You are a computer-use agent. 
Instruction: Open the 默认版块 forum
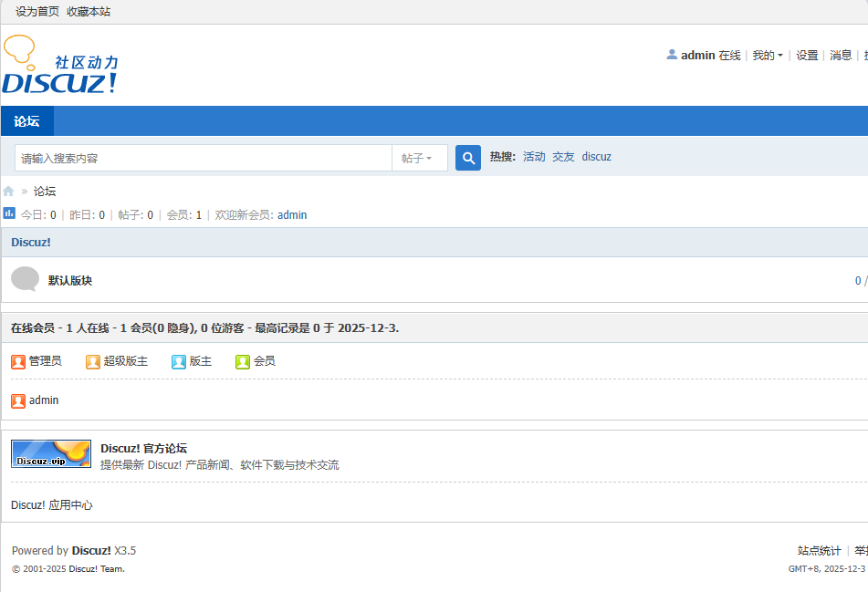tap(69, 281)
